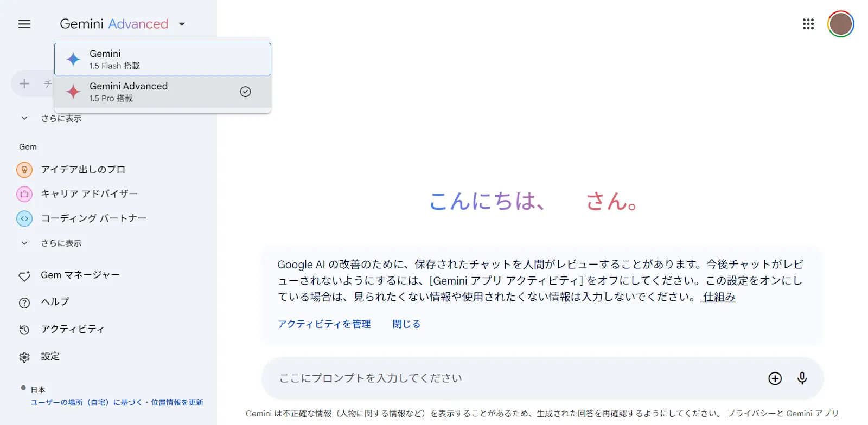The image size is (868, 425).
Task: Open the アイデア出しのプロ Gem
Action: click(x=83, y=170)
